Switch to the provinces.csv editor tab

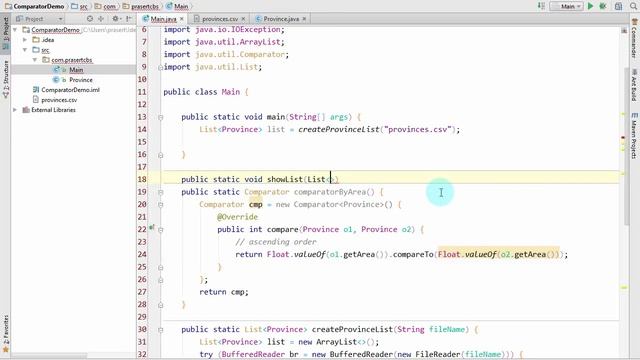(x=220, y=19)
